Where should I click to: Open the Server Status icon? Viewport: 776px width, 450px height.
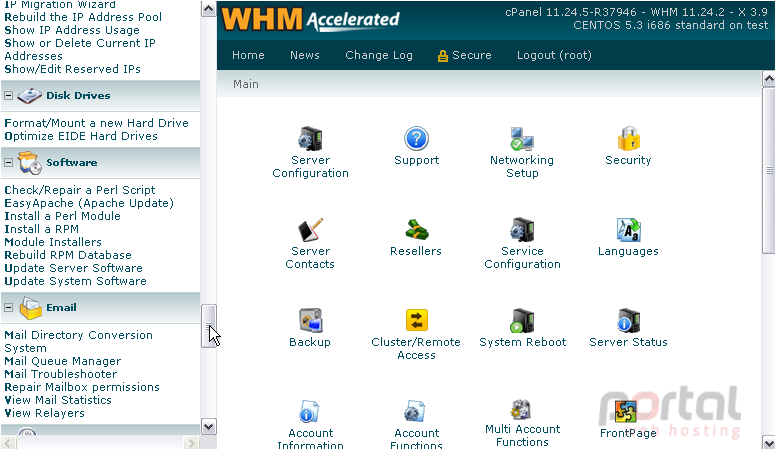[629, 321]
